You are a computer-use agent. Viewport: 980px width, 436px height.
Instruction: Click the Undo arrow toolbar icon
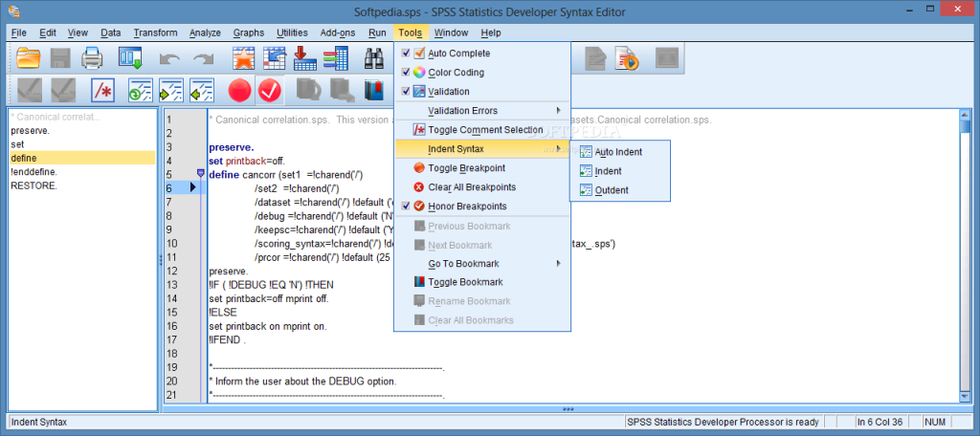pos(169,58)
